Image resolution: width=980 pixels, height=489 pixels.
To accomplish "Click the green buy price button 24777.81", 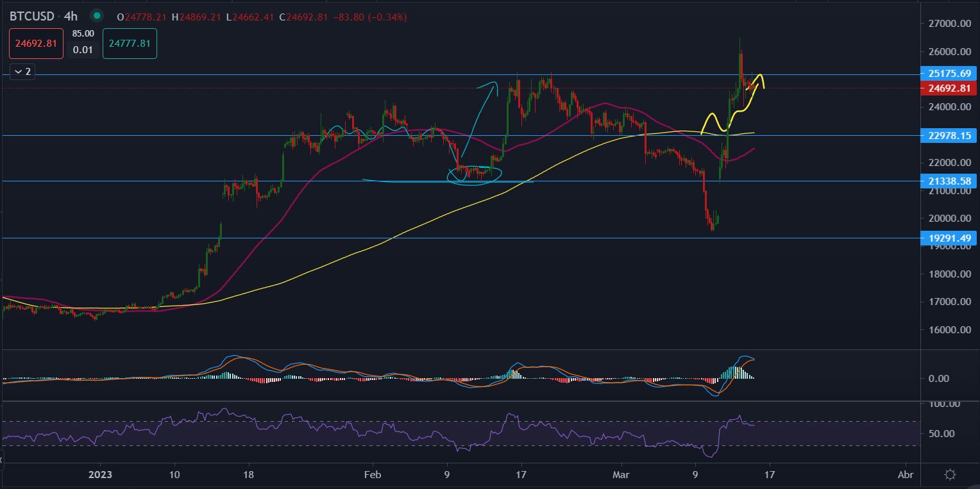I will point(130,44).
